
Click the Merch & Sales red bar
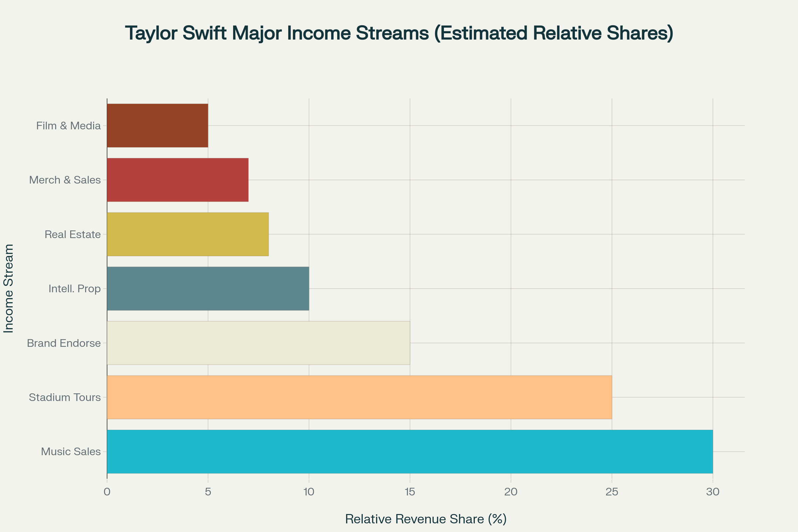click(x=178, y=180)
